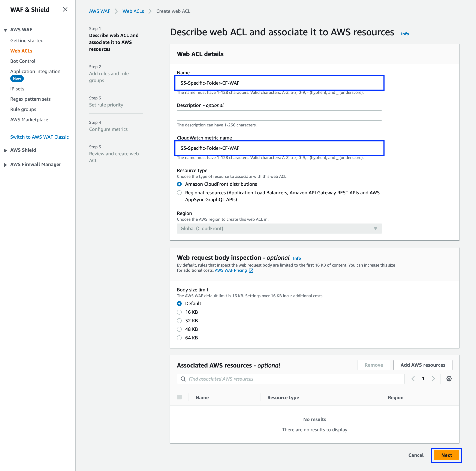The width and height of the screenshot is (476, 471).
Task: Collapse the AWS WAF section triangle
Action: [x=5, y=30]
